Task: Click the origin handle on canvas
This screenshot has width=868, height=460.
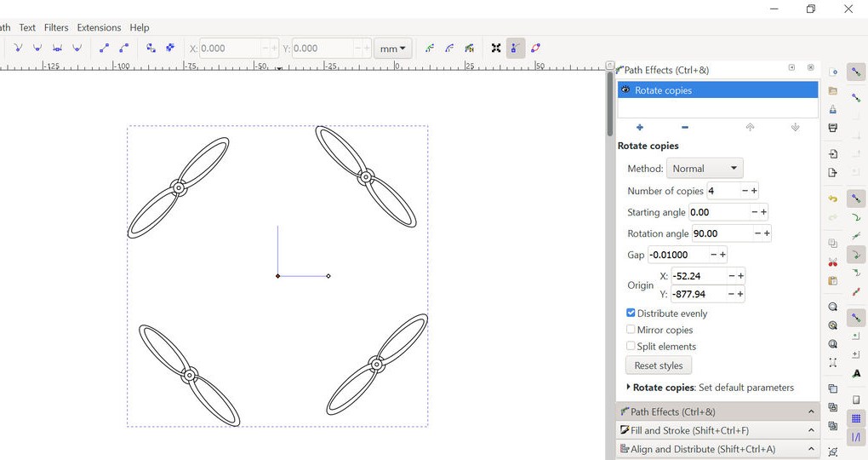Action: 278,276
